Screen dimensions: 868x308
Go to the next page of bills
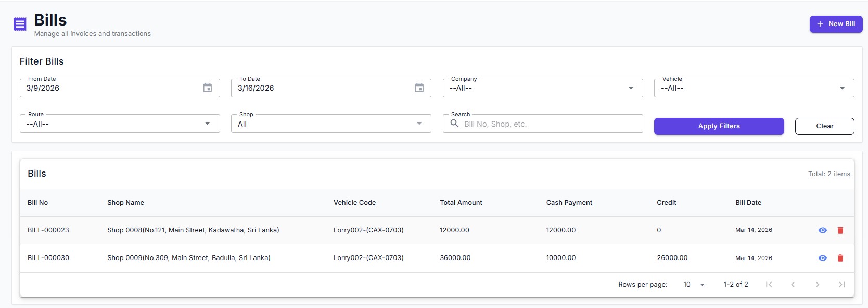[x=817, y=285]
